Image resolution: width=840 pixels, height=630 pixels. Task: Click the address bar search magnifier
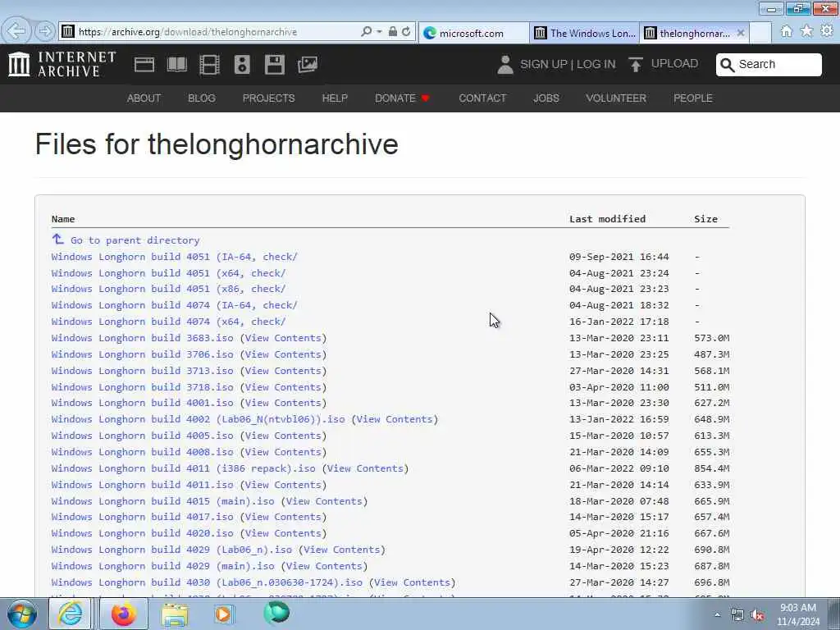pos(367,32)
